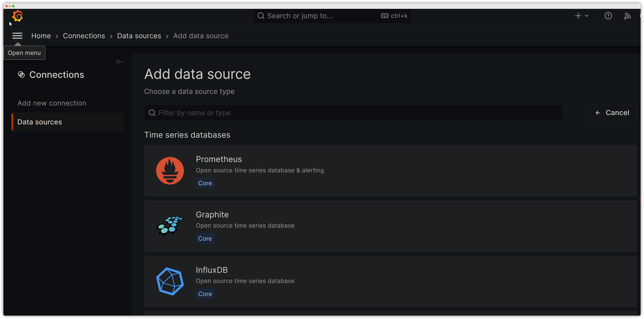This screenshot has height=319, width=644.
Task: Click the Connections section icon
Action: (21, 75)
